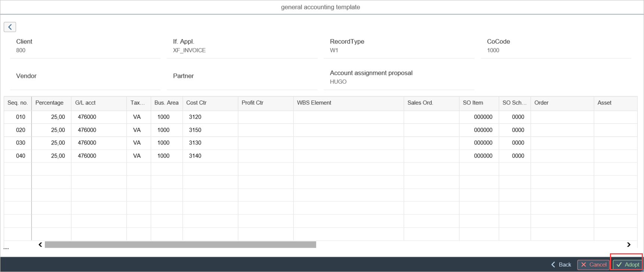644x272 pixels.
Task: Click the Partner field
Action: click(242, 82)
